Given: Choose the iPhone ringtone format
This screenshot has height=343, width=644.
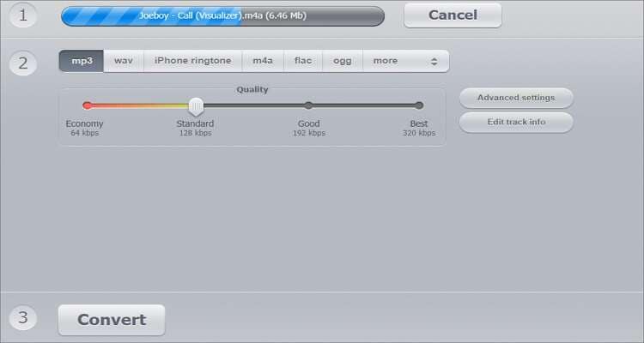Looking at the screenshot, I should click(x=192, y=61).
